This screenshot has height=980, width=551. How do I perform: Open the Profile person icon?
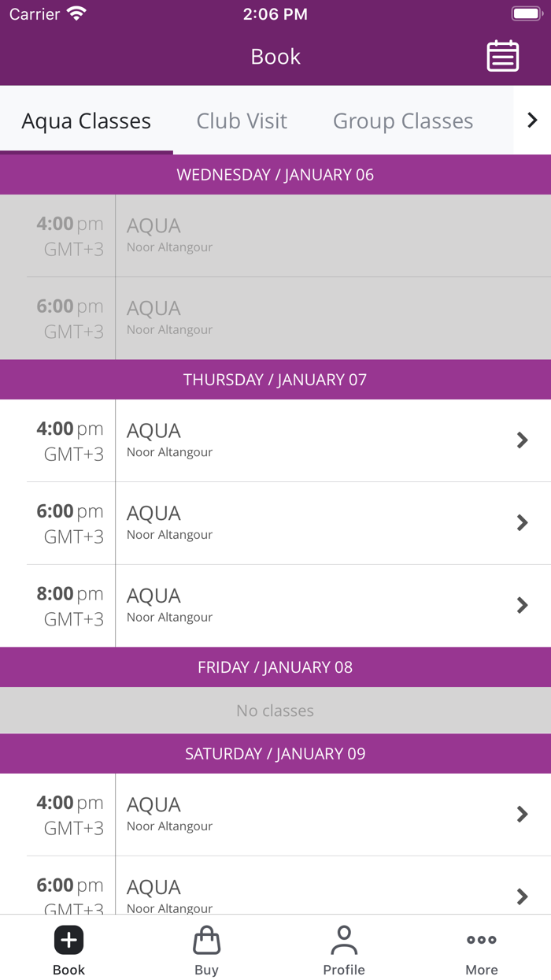coord(344,940)
